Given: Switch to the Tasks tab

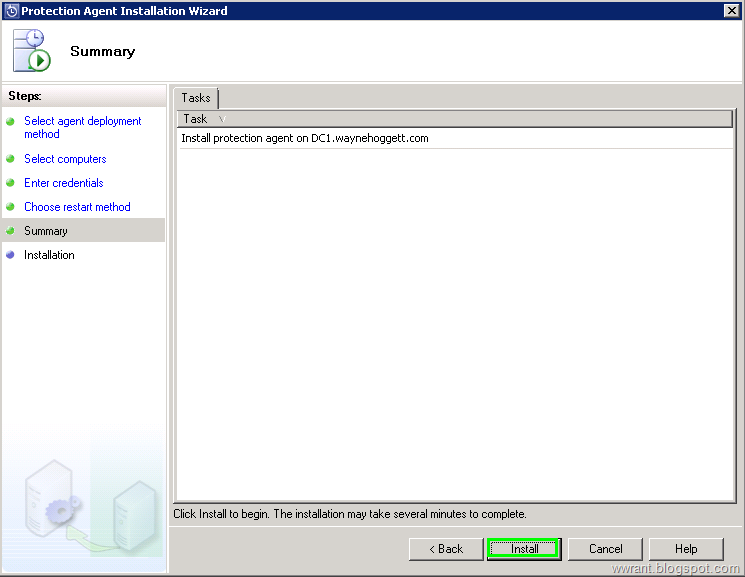Looking at the screenshot, I should click(x=196, y=98).
